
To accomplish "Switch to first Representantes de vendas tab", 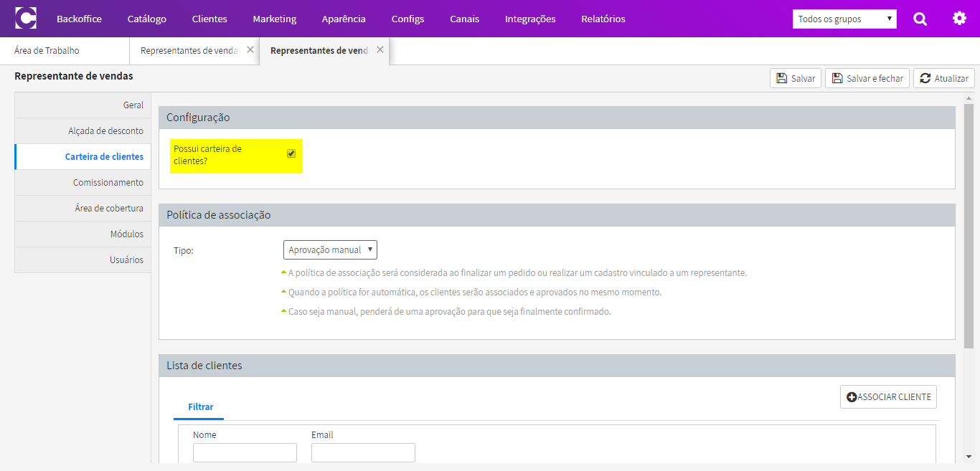I will tap(189, 51).
